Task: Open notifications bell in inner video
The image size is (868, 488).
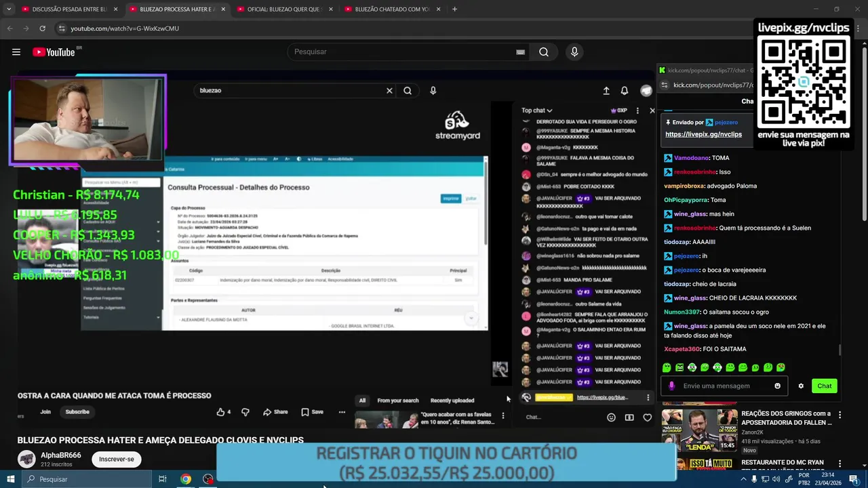Action: click(x=625, y=91)
